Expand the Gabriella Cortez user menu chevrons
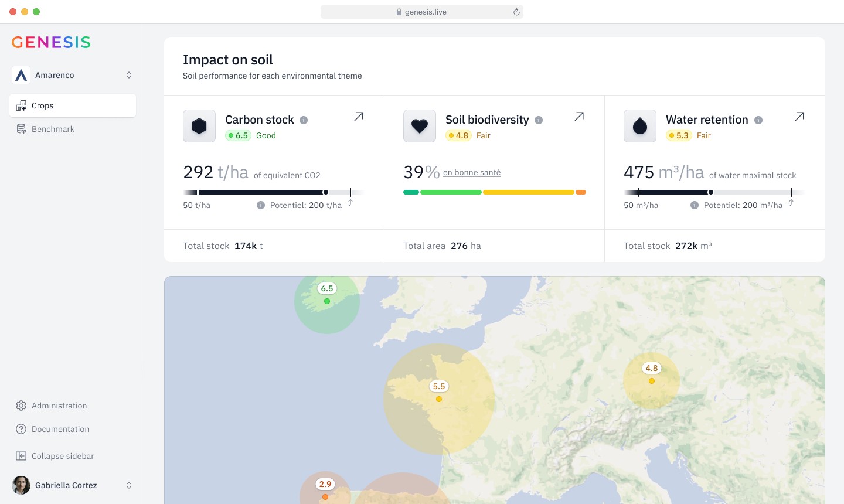 coord(129,485)
